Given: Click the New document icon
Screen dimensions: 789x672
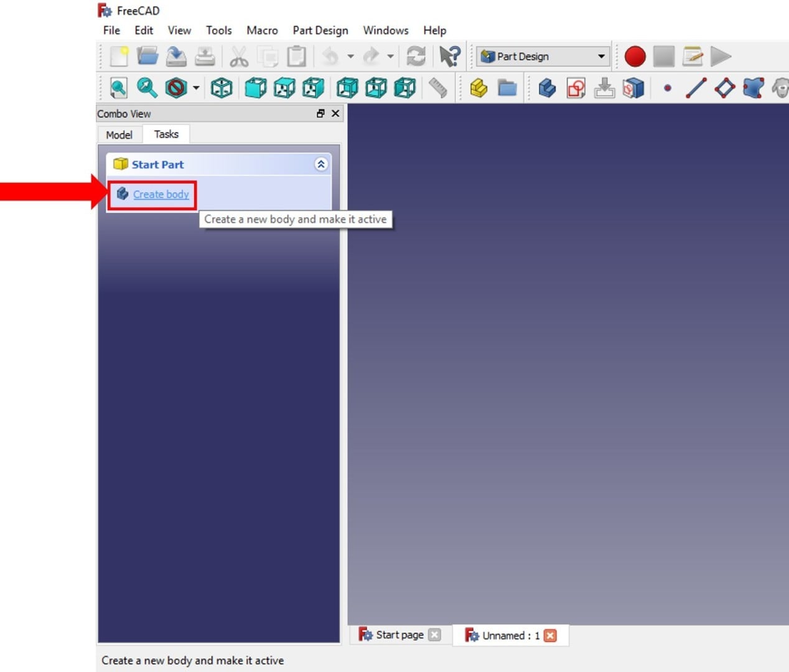Looking at the screenshot, I should point(118,57).
